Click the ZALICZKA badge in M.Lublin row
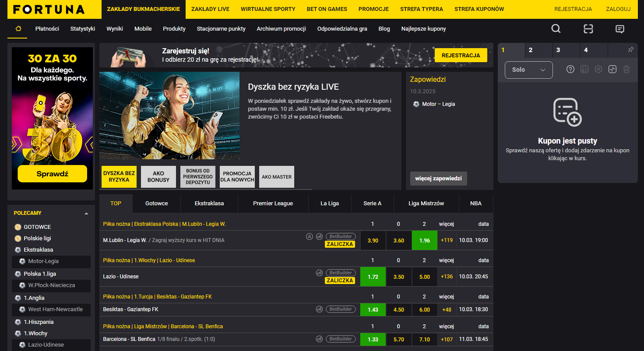Viewport: 644px width, 351px height. (x=340, y=244)
